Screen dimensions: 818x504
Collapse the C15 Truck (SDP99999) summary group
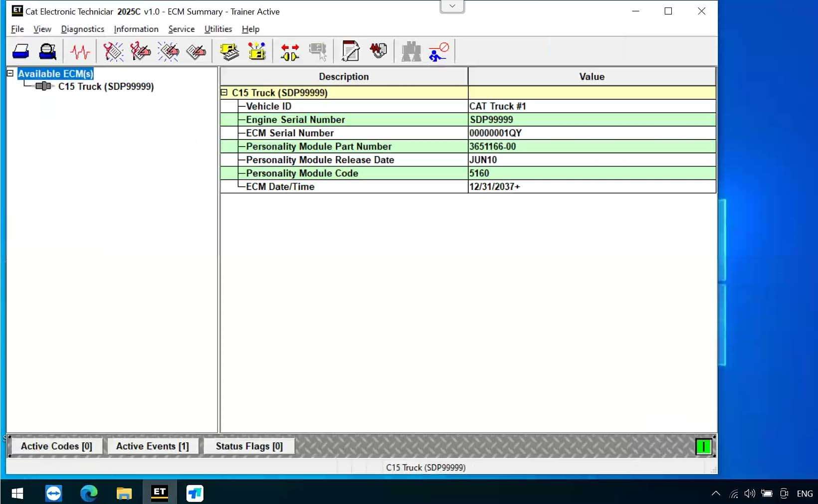coord(224,93)
